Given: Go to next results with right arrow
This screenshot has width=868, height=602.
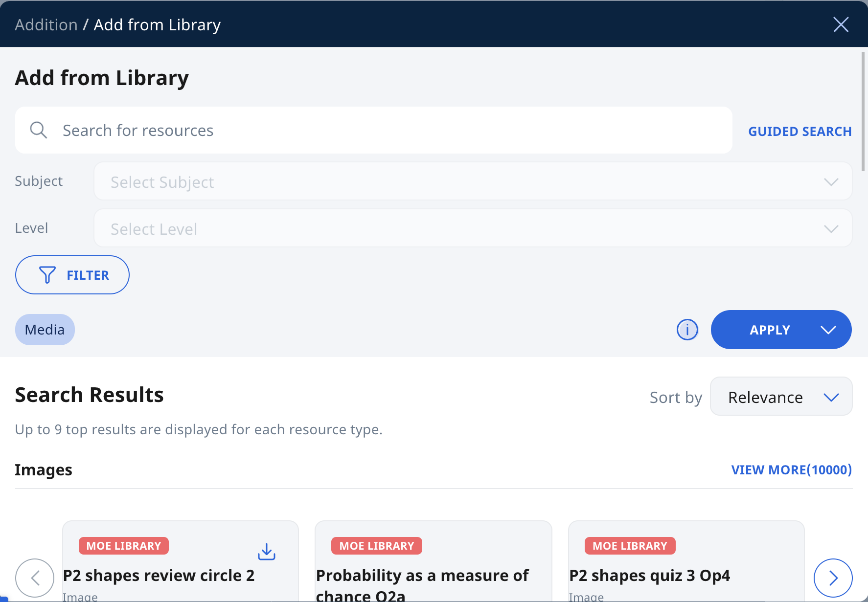Looking at the screenshot, I should pos(833,578).
